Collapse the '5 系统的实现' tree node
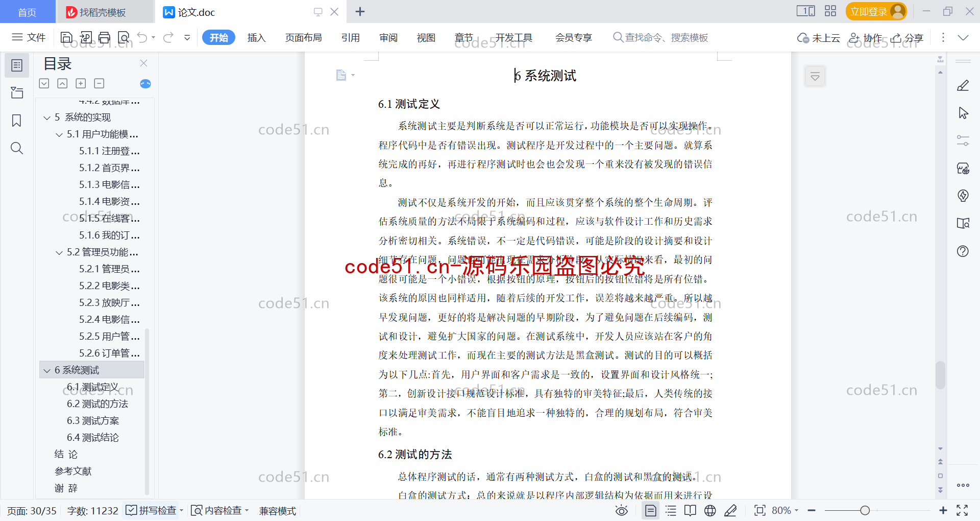 (47, 117)
